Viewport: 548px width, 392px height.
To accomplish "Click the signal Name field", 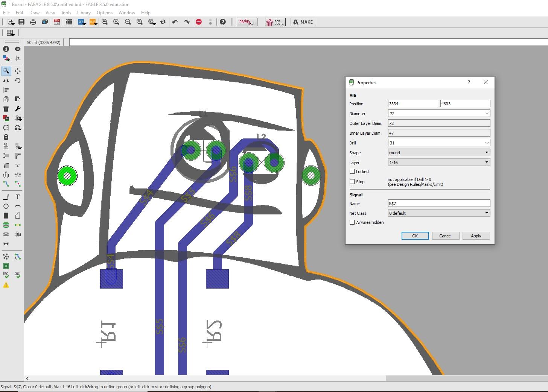I will 439,204.
